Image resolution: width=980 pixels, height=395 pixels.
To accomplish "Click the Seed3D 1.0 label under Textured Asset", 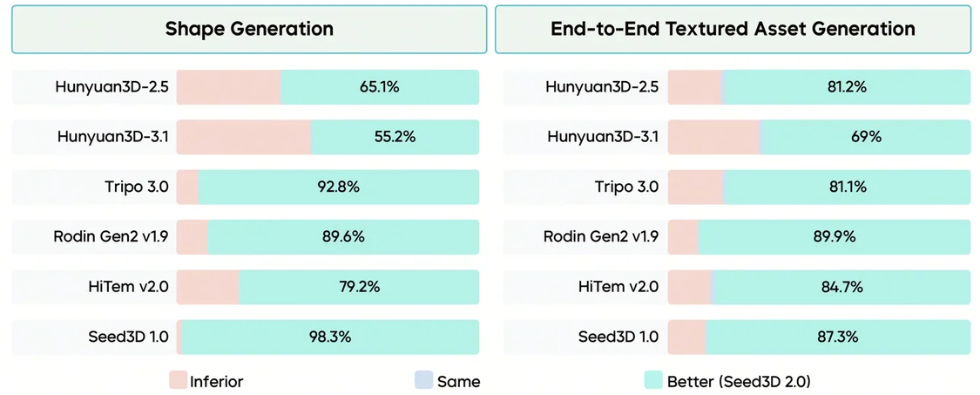I will click(x=618, y=337).
